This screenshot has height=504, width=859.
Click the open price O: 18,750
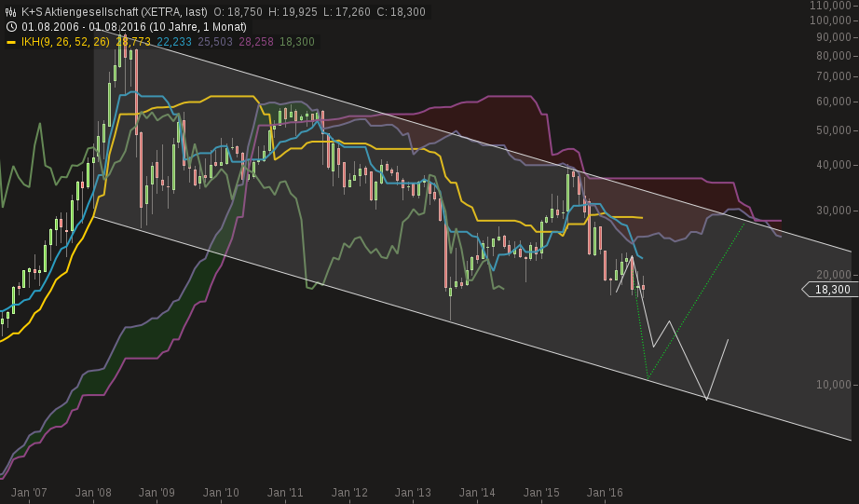(x=239, y=11)
